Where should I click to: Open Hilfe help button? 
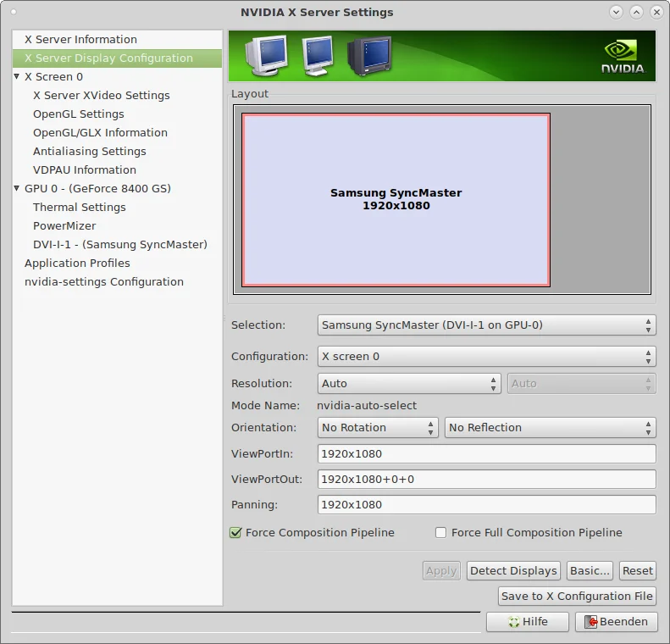pos(528,622)
